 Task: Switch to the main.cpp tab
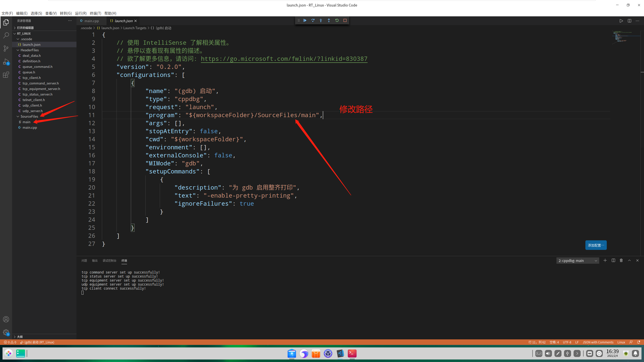pos(91,21)
